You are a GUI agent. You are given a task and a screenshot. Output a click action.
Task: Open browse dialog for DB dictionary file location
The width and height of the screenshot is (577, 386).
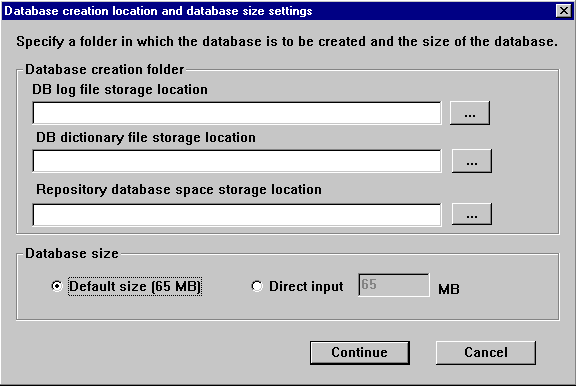click(x=471, y=161)
